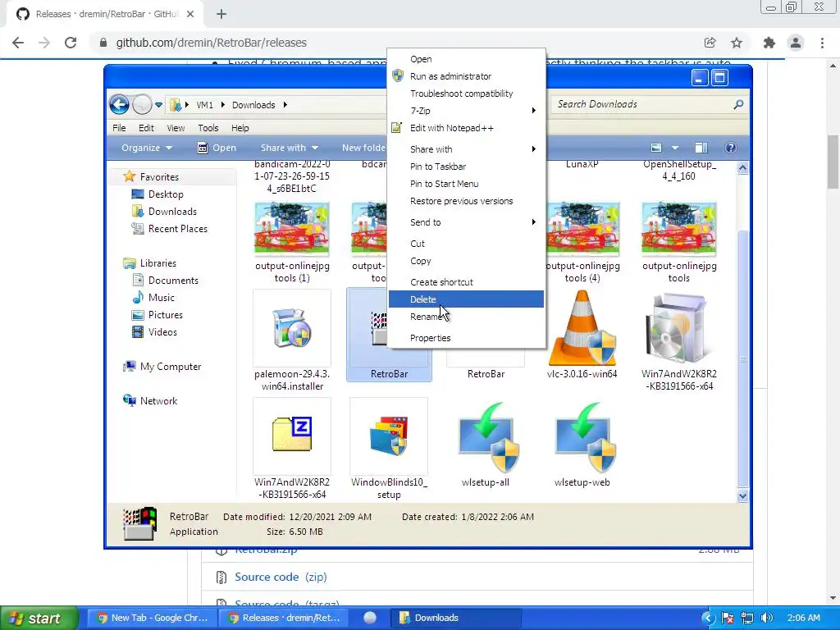Click the Explorer forward navigation arrow

point(142,104)
